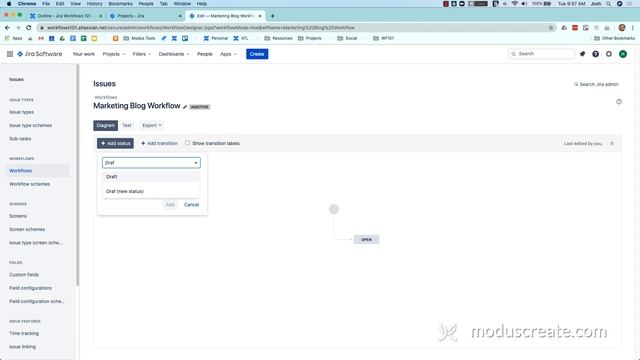Select the Draft suggestion in the list
The width and height of the screenshot is (640, 360).
[x=151, y=177]
